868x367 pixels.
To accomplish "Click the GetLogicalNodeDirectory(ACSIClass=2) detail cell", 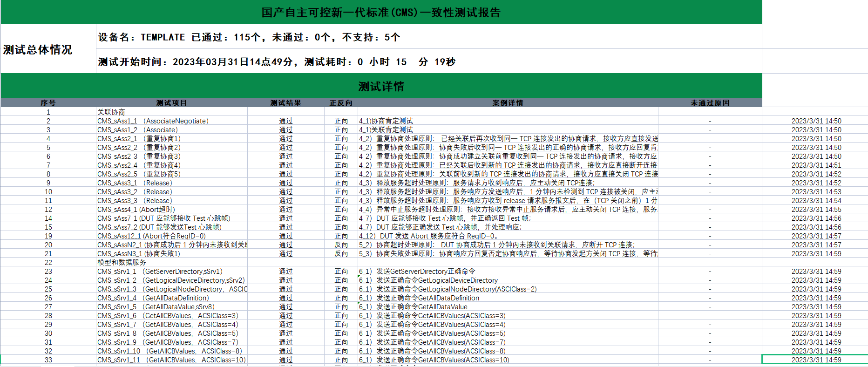I will (x=508, y=289).
